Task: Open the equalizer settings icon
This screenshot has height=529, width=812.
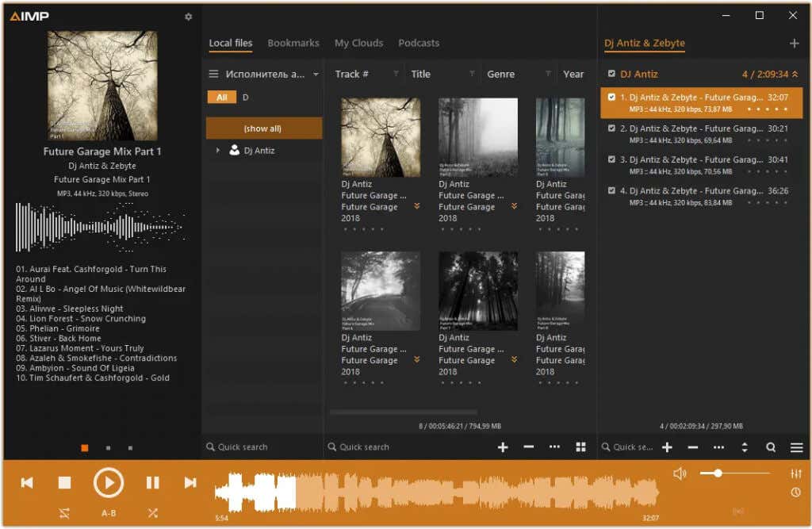Action: point(795,473)
